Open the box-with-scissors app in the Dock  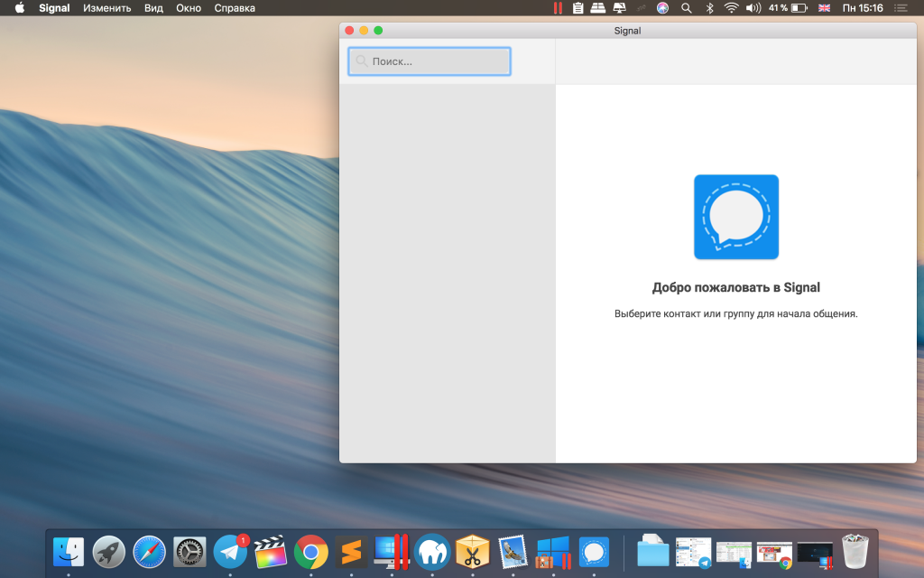click(473, 552)
